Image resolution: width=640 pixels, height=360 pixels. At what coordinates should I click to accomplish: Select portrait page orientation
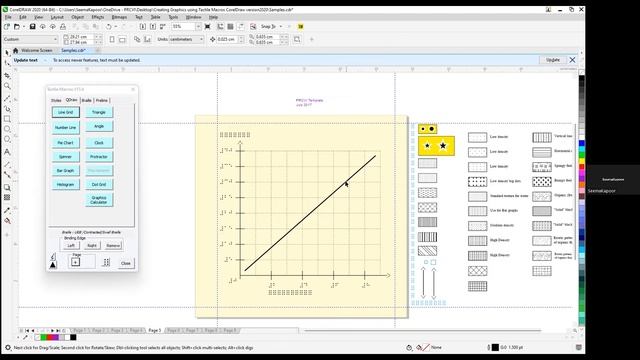(x=112, y=40)
